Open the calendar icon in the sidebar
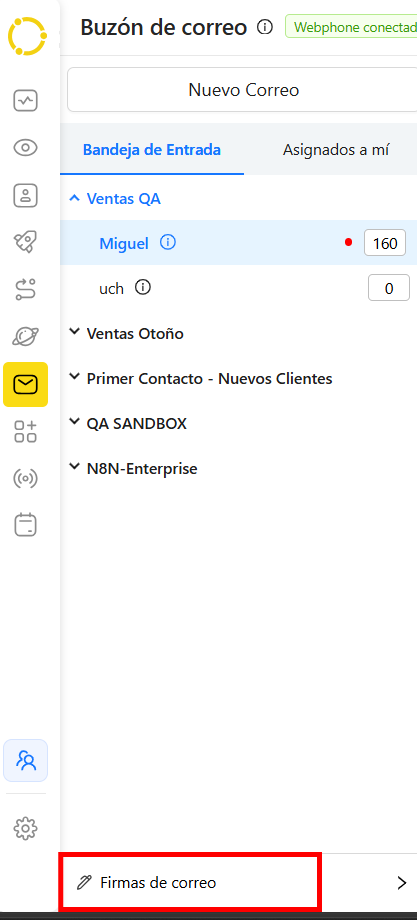The height and width of the screenshot is (920, 417). pos(25,525)
